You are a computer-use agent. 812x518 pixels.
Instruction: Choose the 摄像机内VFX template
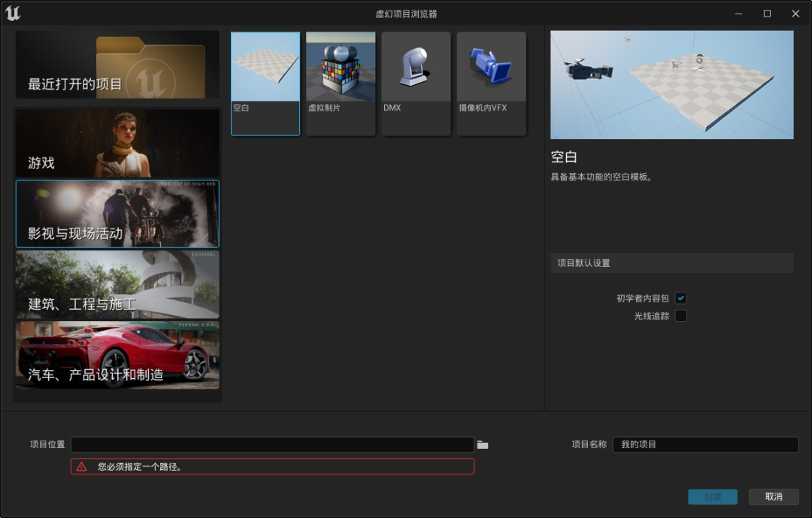click(492, 83)
